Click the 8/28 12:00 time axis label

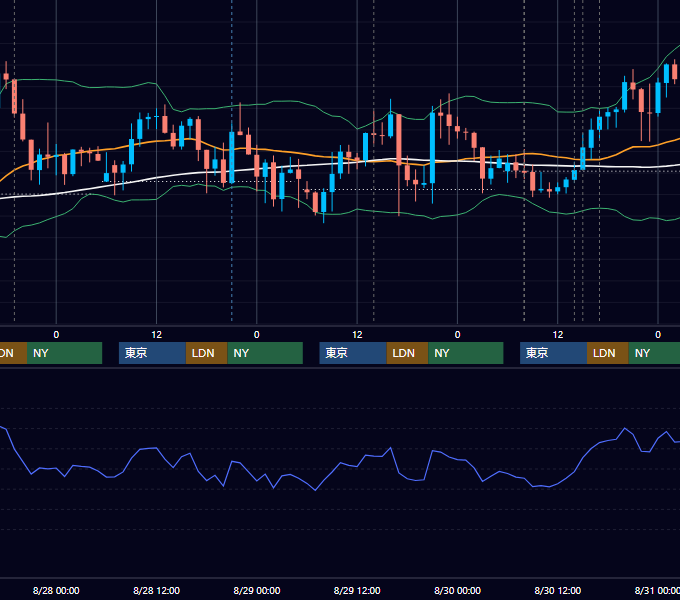point(157,590)
